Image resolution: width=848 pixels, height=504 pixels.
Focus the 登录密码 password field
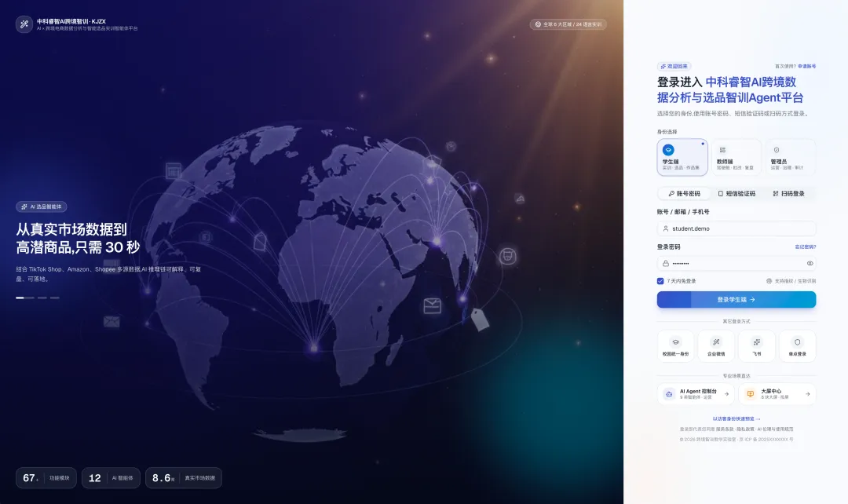pyautogui.click(x=736, y=263)
